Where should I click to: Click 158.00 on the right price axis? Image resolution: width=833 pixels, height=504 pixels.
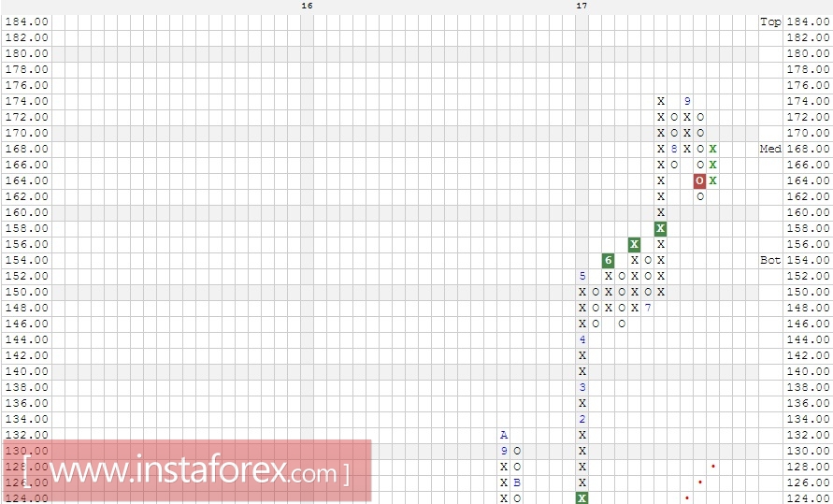pyautogui.click(x=808, y=228)
